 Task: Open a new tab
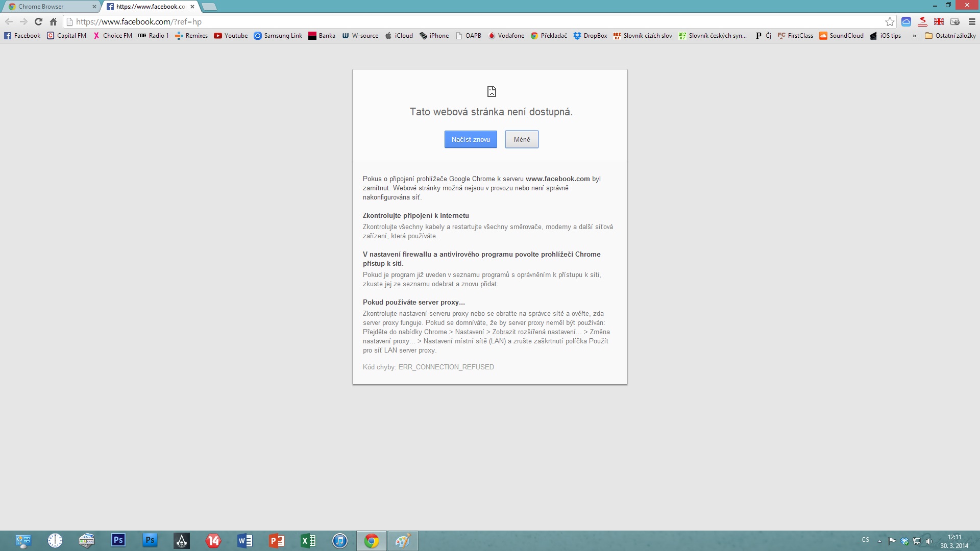pyautogui.click(x=209, y=7)
